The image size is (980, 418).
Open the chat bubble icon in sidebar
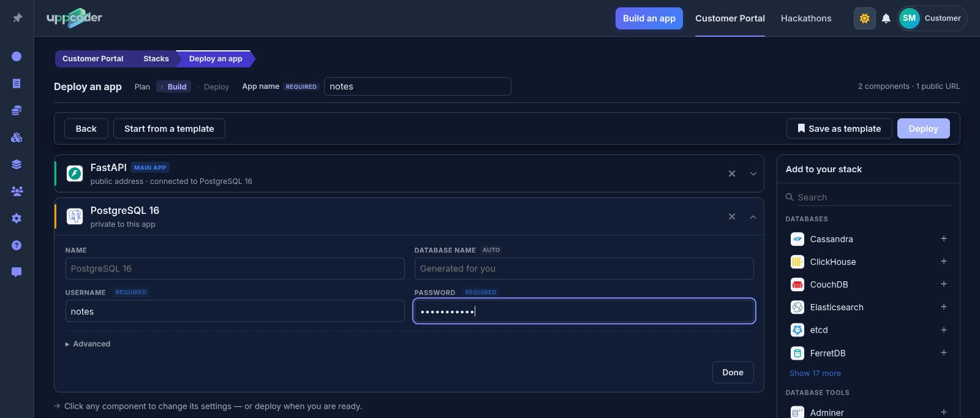[x=17, y=272]
